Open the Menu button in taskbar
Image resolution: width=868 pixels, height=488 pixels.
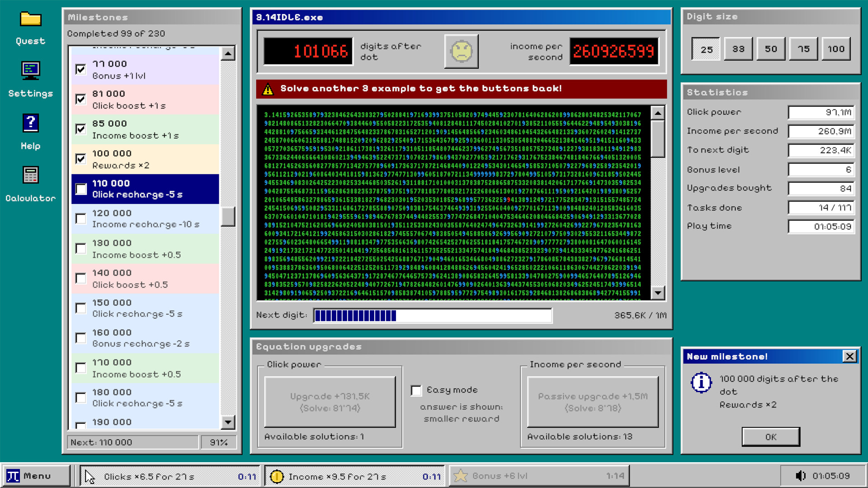[36, 476]
